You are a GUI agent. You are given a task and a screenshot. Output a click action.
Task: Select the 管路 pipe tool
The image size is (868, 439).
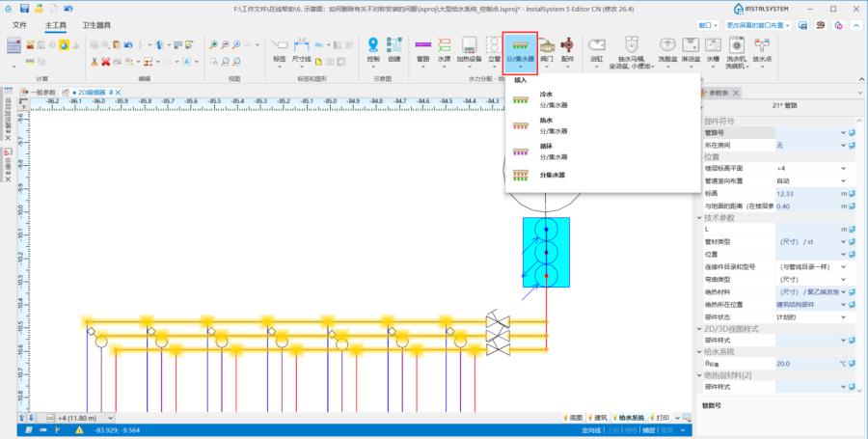(x=422, y=48)
